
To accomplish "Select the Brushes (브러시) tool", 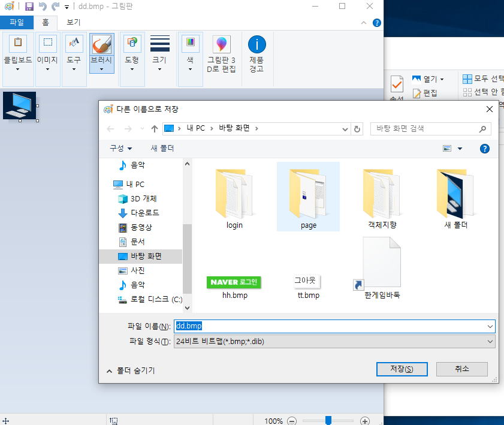I will (101, 53).
